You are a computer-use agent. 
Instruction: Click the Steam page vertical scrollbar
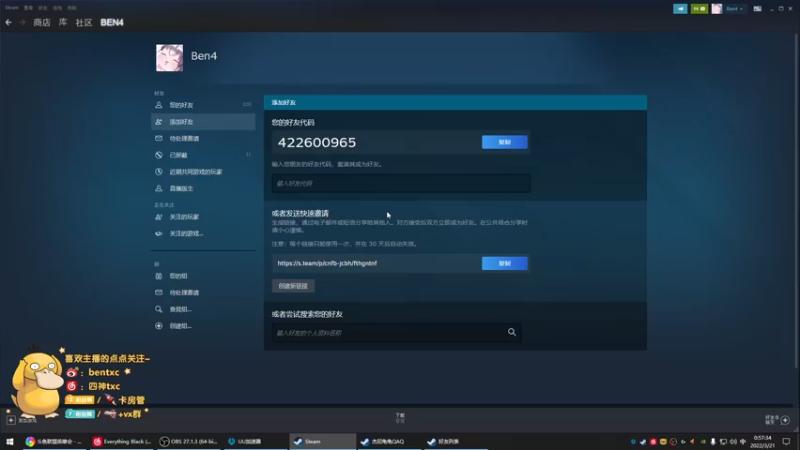click(797, 199)
